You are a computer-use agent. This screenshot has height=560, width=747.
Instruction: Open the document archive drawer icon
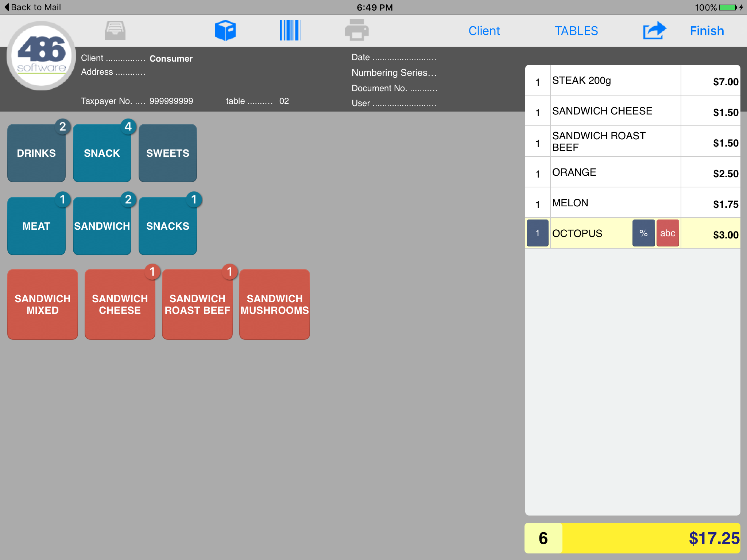tap(115, 30)
